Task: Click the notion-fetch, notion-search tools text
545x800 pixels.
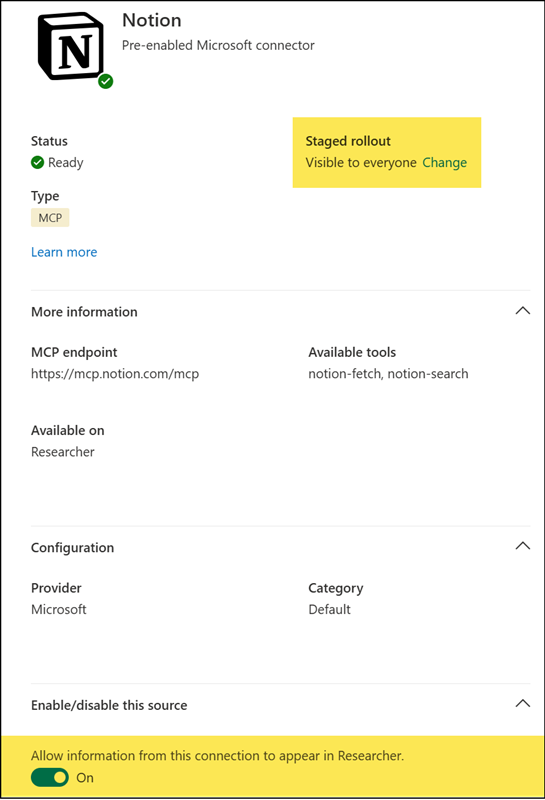Action: coord(388,374)
